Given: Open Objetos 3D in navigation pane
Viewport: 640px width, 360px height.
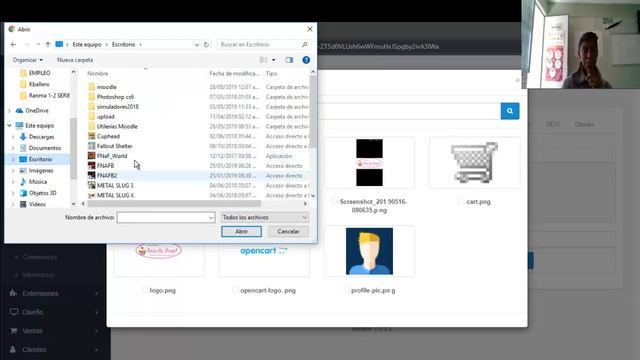Looking at the screenshot, I should (42, 193).
